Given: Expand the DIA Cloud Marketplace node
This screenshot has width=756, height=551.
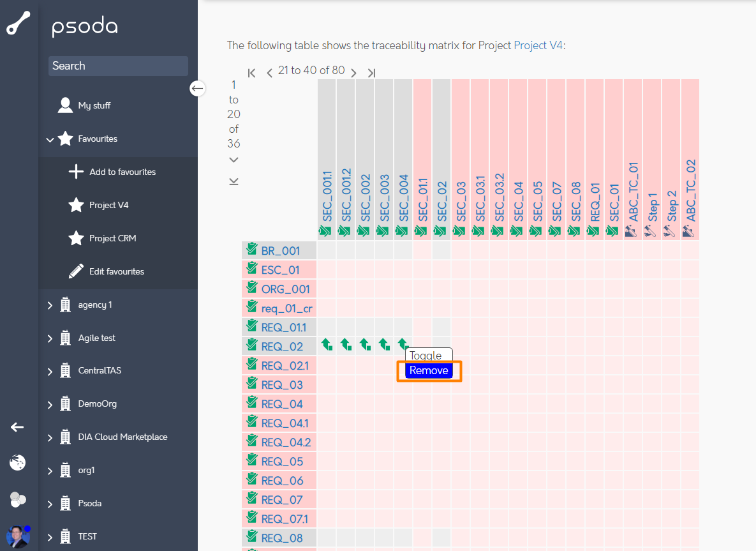Looking at the screenshot, I should [50, 437].
